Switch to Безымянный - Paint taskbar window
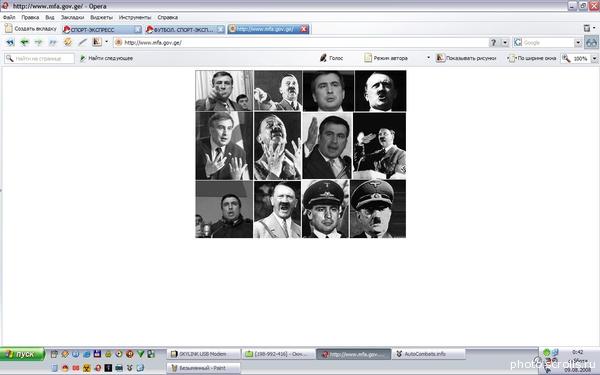Screen dimensions: 600x375 pos(204,368)
